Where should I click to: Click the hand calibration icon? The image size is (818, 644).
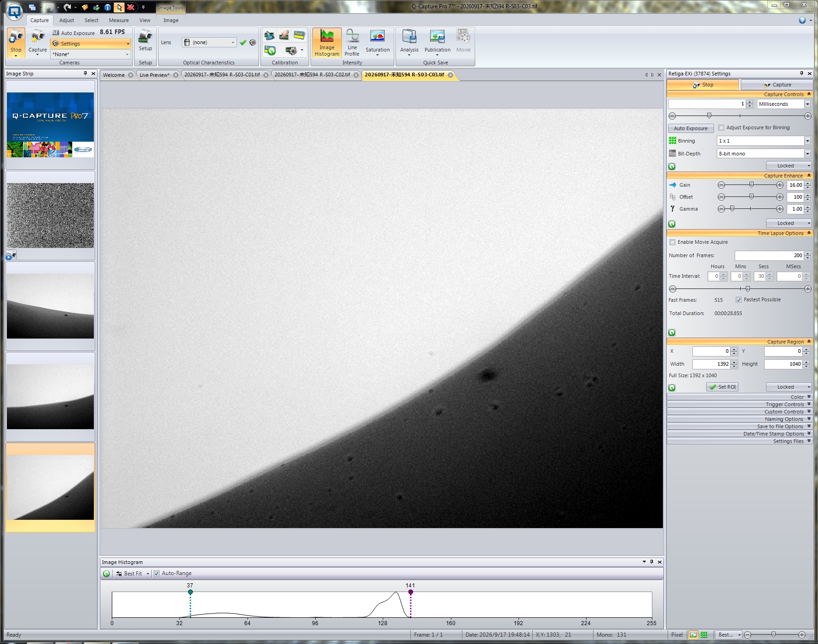click(284, 35)
